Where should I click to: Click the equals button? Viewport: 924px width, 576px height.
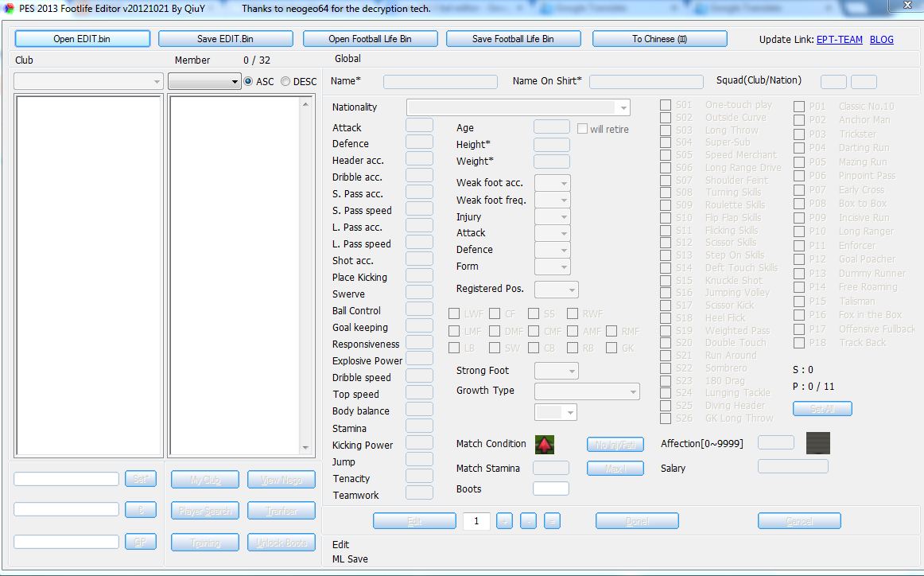click(552, 521)
